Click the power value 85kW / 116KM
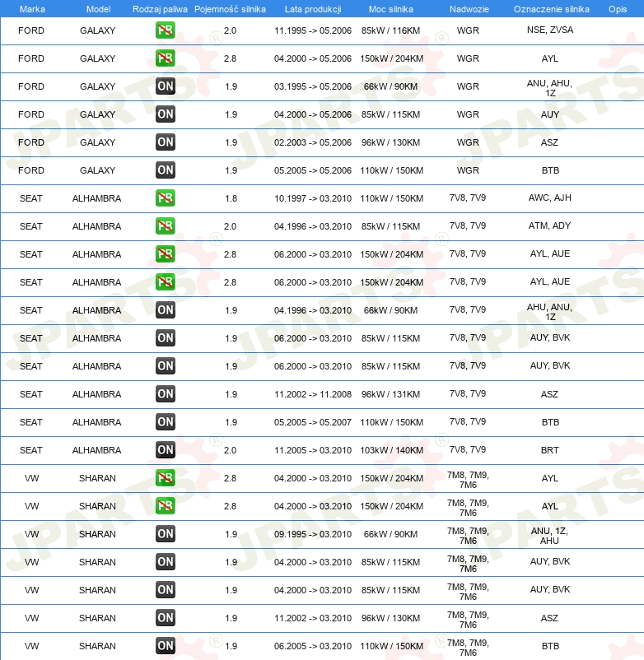Screen dimensions: 644x660 tap(391, 30)
